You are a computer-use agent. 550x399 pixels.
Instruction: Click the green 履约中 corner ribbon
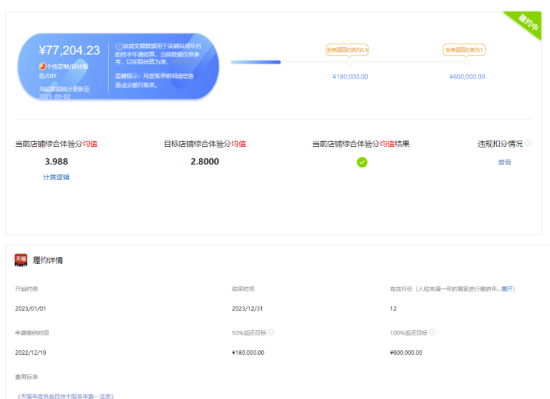click(526, 23)
